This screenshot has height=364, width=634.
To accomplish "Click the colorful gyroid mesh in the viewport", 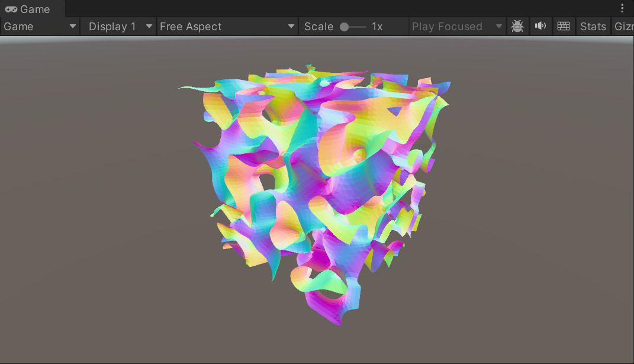I will point(314,189).
